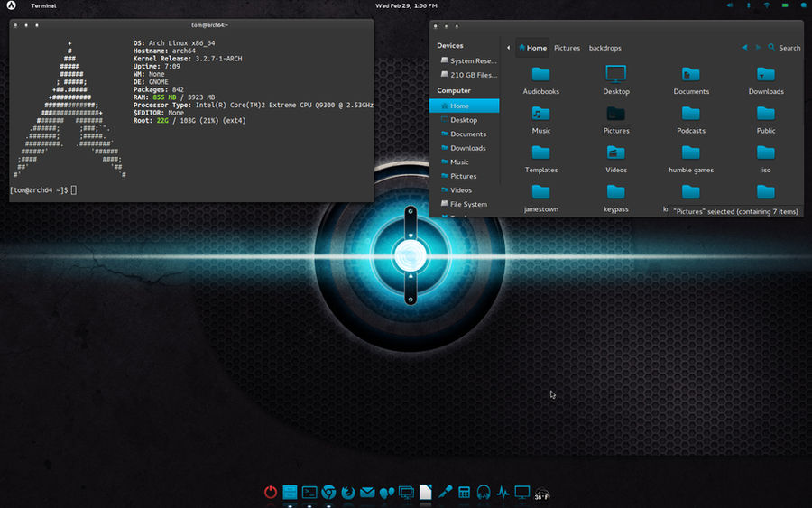This screenshot has width=812, height=508.
Task: Click the red power icon in the dock
Action: 271,492
